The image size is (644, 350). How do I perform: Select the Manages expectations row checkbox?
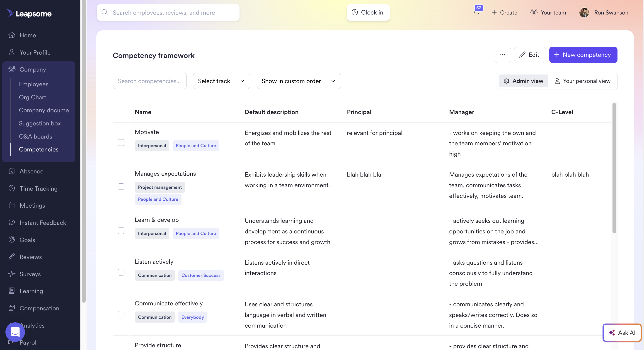click(x=121, y=187)
